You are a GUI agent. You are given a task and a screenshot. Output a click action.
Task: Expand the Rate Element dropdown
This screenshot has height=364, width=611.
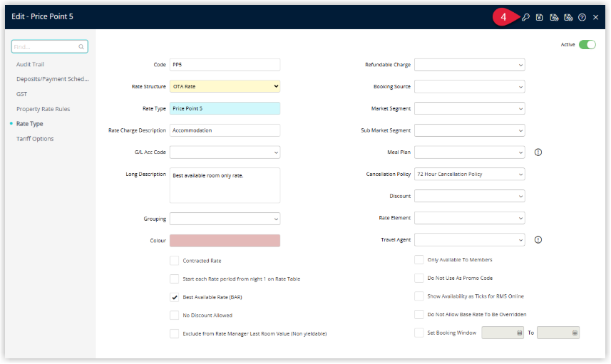pyautogui.click(x=470, y=218)
